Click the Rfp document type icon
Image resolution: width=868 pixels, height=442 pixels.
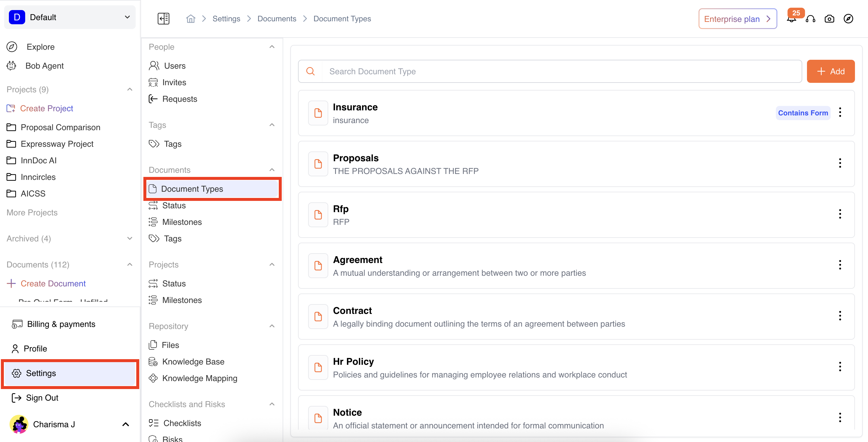point(318,215)
